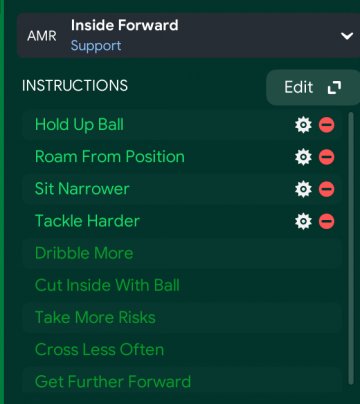Click the Edit instructions button

pos(313,88)
